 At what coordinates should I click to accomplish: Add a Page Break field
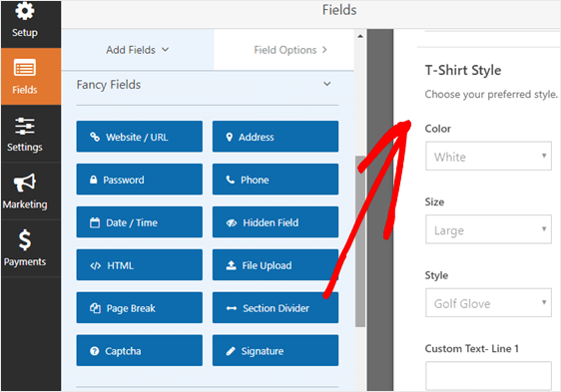139,308
